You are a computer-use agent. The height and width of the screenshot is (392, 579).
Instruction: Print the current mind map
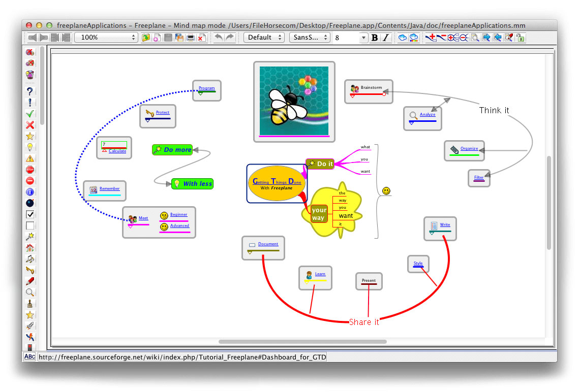click(x=191, y=38)
